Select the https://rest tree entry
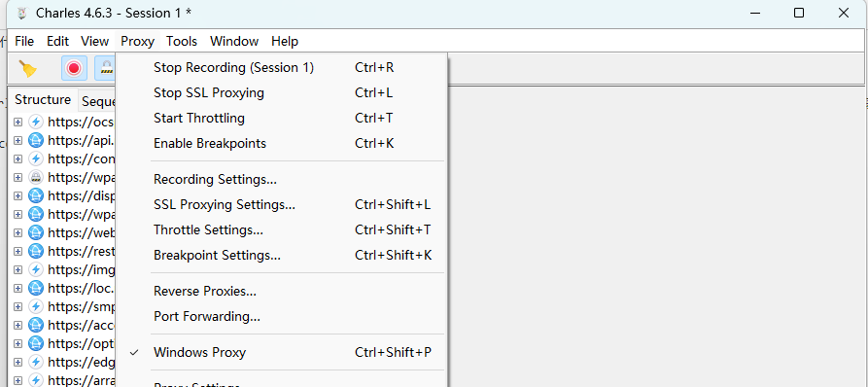Screen dimensions: 868x387 82,251
